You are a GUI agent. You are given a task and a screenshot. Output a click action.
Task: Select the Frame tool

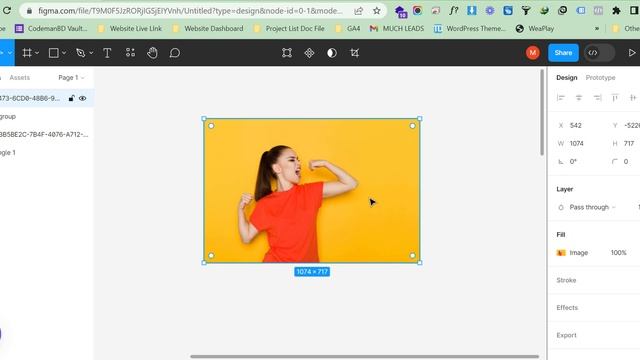point(27,53)
